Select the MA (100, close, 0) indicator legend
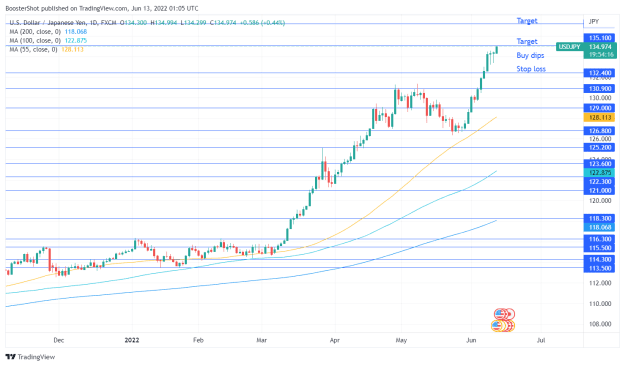Image resolution: width=625 pixels, height=366 pixels. click(x=48, y=41)
